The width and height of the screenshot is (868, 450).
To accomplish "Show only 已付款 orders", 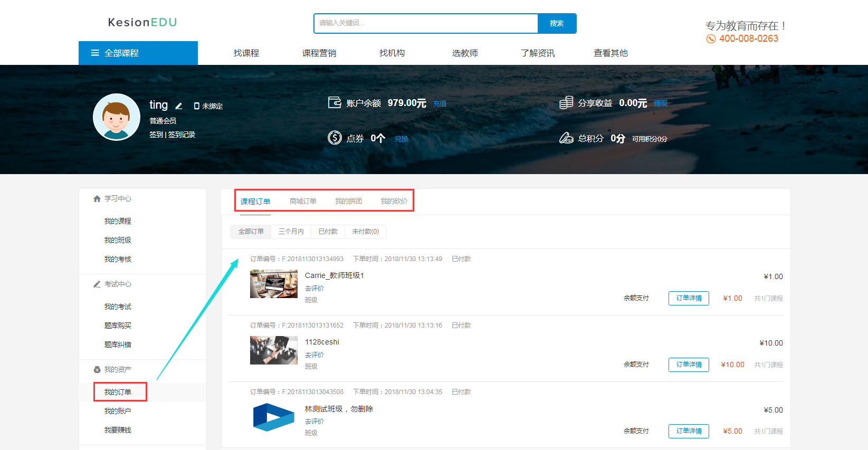I will (x=328, y=232).
